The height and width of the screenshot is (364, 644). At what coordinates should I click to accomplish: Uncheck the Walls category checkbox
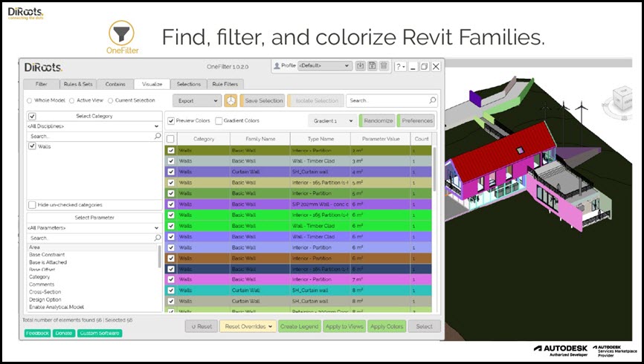32,146
